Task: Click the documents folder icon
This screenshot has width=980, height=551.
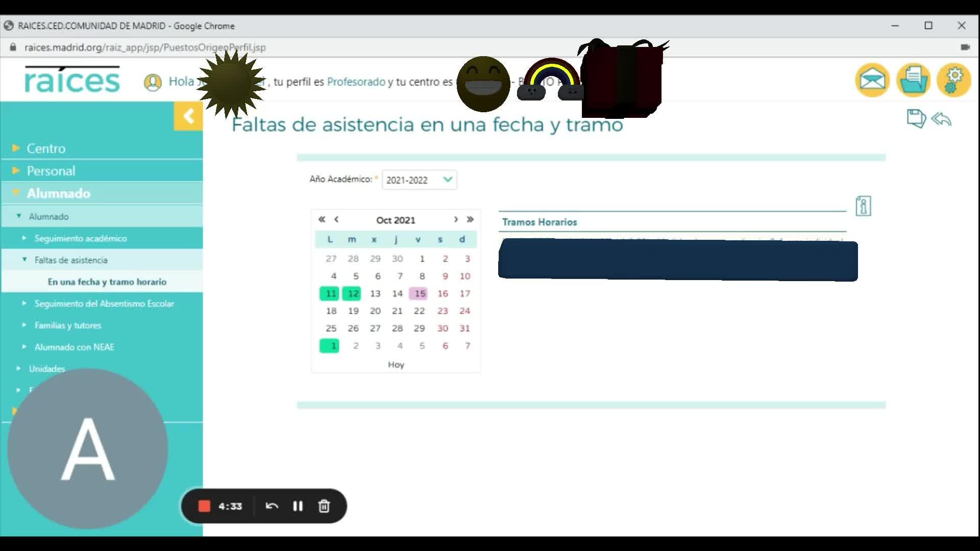Action: (x=913, y=80)
